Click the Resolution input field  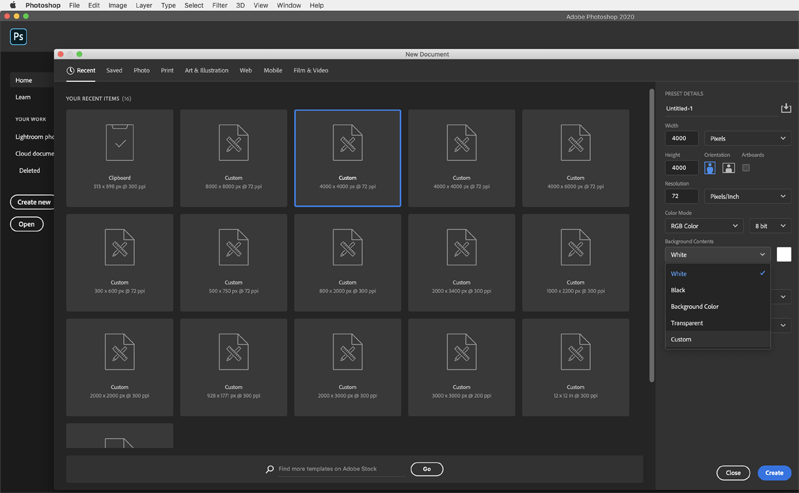(x=681, y=197)
